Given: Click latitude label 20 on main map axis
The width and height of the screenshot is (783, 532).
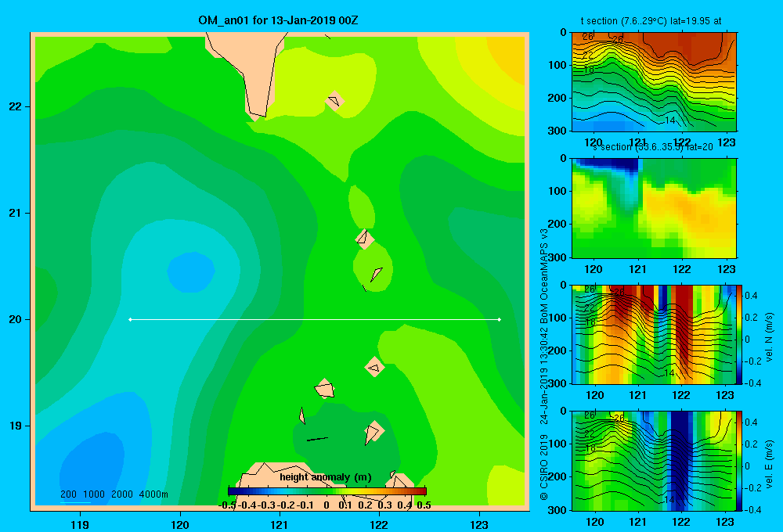Looking at the screenshot, I should click(x=15, y=319).
